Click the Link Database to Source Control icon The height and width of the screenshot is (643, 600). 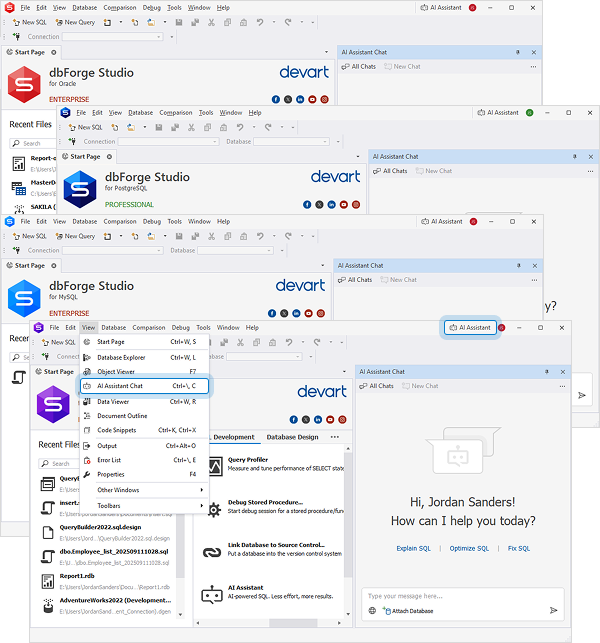pyautogui.click(x=211, y=551)
